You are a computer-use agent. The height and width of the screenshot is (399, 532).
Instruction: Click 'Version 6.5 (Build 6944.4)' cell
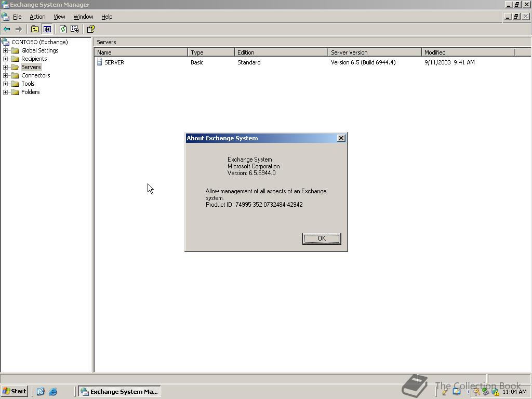[363, 62]
